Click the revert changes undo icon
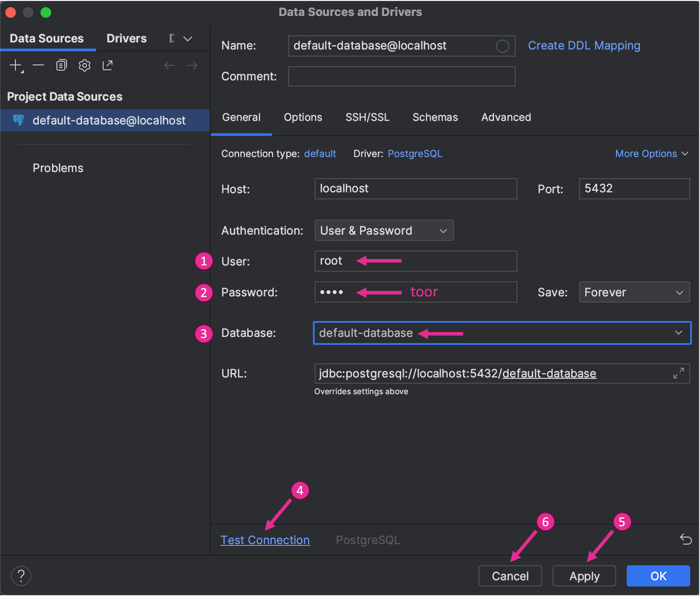700x596 pixels. point(686,539)
